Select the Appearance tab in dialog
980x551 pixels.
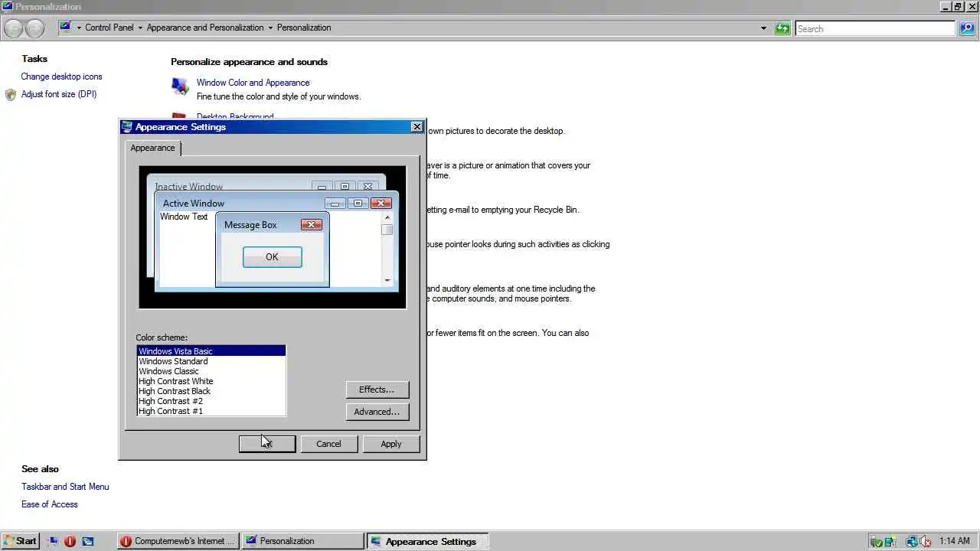[152, 148]
